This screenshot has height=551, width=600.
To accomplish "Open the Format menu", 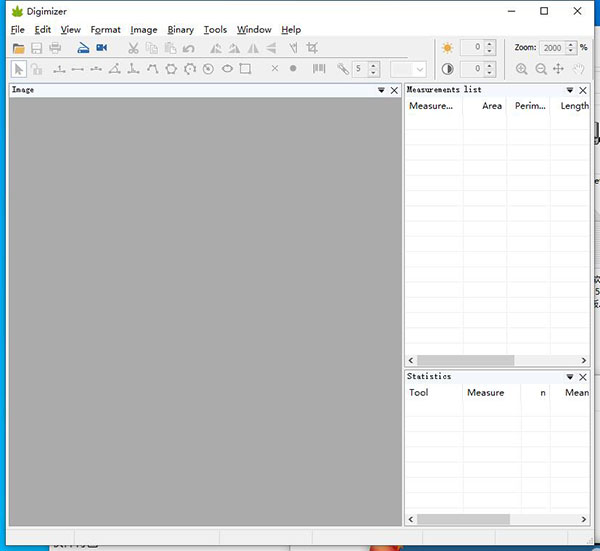I will [105, 29].
